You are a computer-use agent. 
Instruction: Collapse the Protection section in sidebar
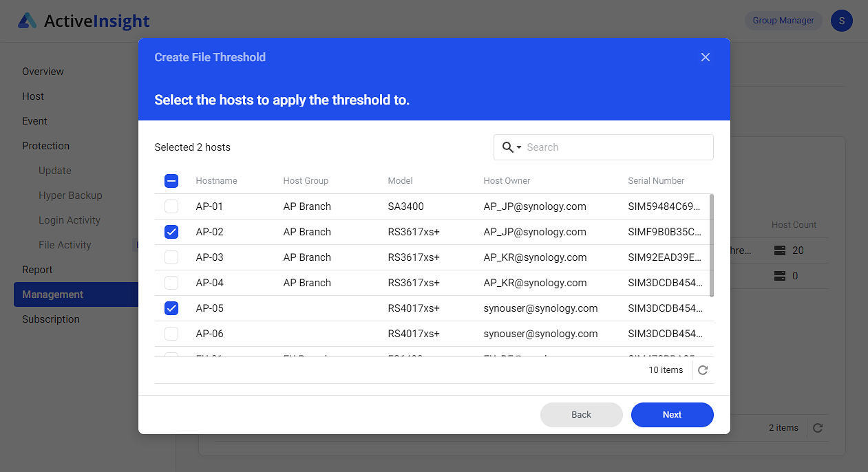pos(45,145)
